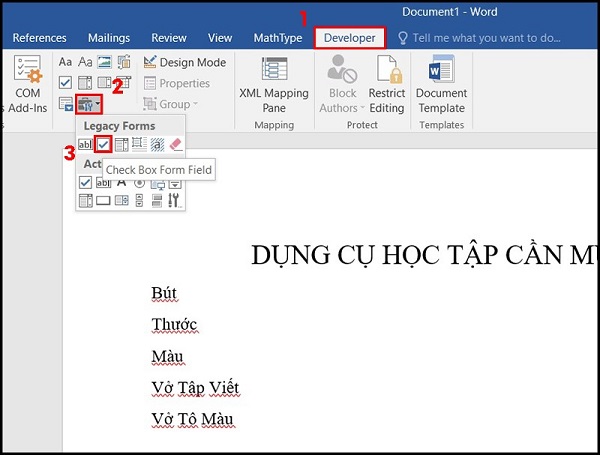Open Document Template settings

tap(441, 86)
